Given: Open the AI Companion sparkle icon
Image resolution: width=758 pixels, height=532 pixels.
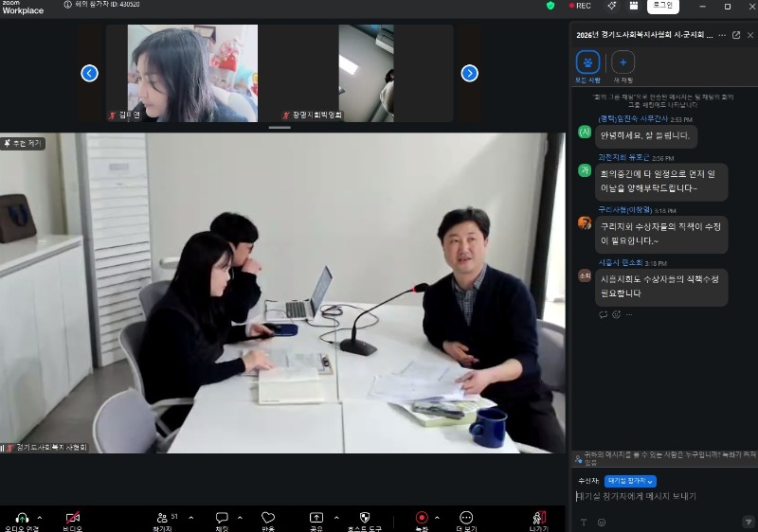Looking at the screenshot, I should tap(611, 6).
